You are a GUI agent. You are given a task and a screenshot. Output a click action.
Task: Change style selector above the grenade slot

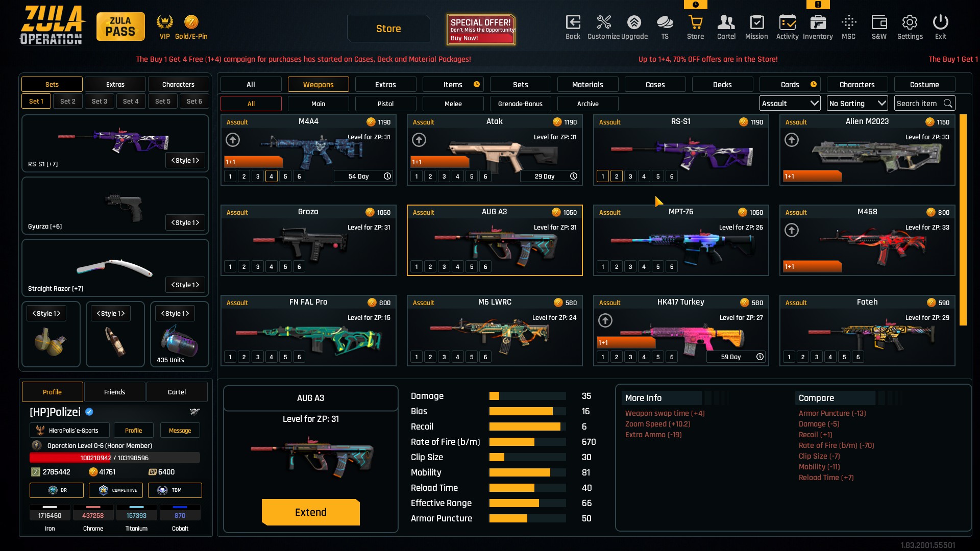click(46, 313)
